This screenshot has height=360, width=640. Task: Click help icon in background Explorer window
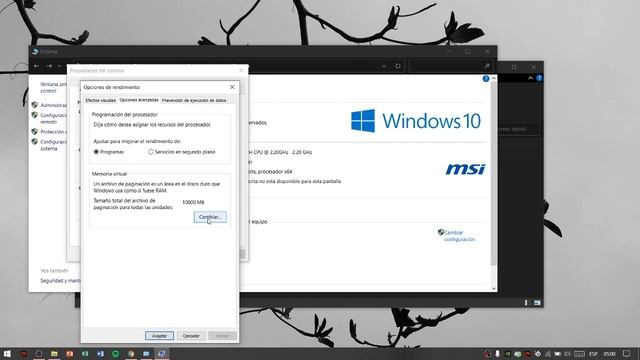pos(539,78)
